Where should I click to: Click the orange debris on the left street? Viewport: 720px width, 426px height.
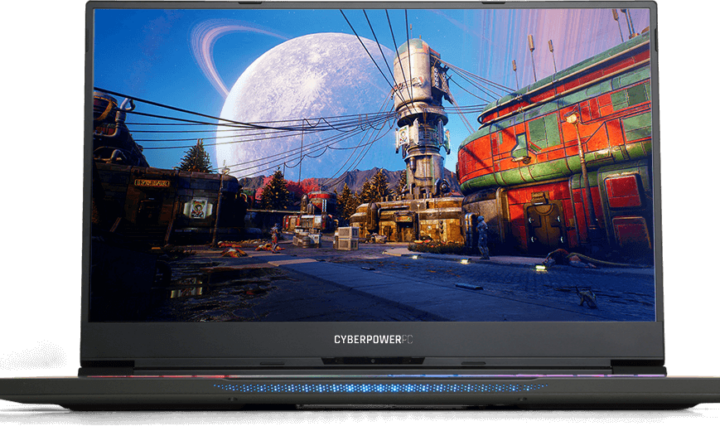(232, 252)
